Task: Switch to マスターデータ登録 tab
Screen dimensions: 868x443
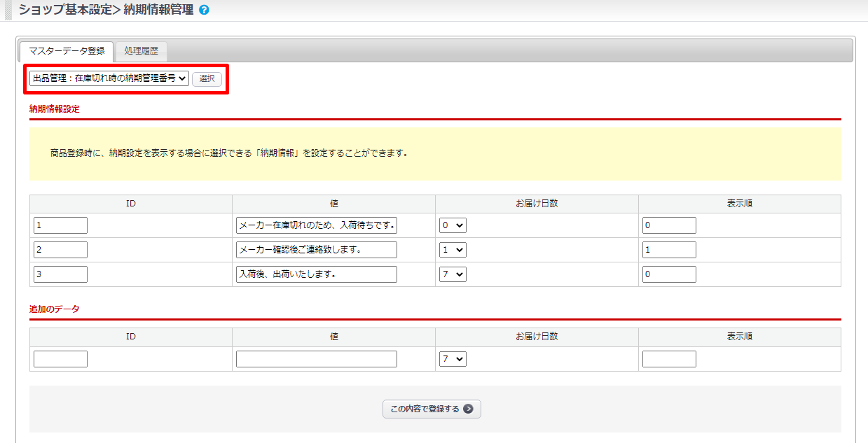Action: coord(67,50)
